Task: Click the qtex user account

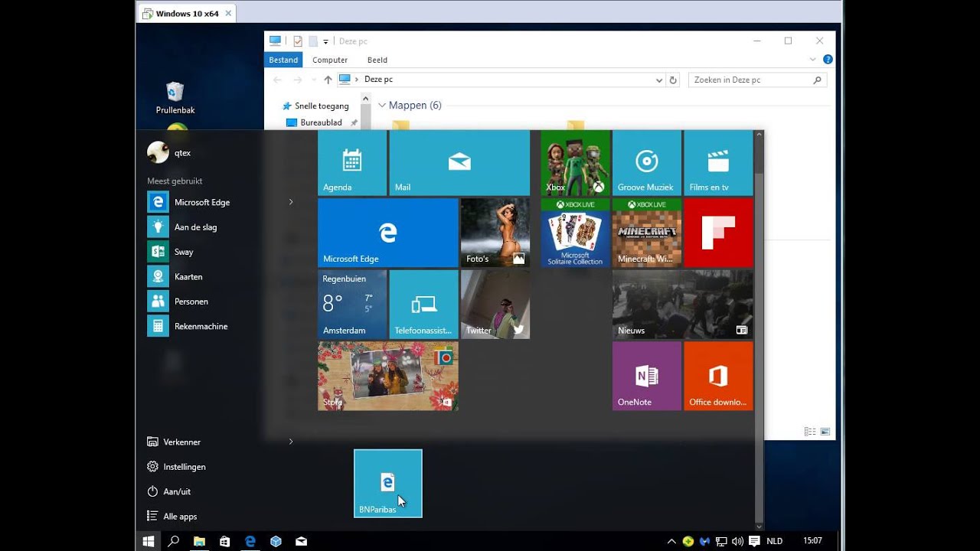Action: click(168, 152)
